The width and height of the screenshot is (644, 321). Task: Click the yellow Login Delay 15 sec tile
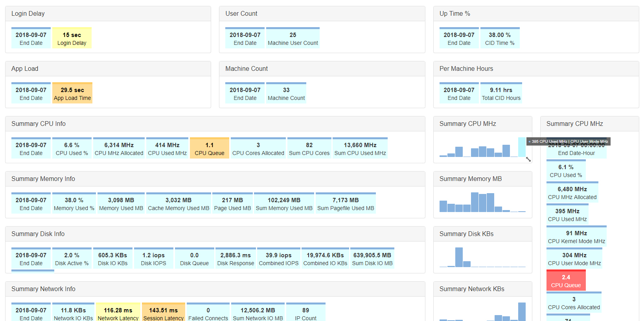[x=72, y=38]
